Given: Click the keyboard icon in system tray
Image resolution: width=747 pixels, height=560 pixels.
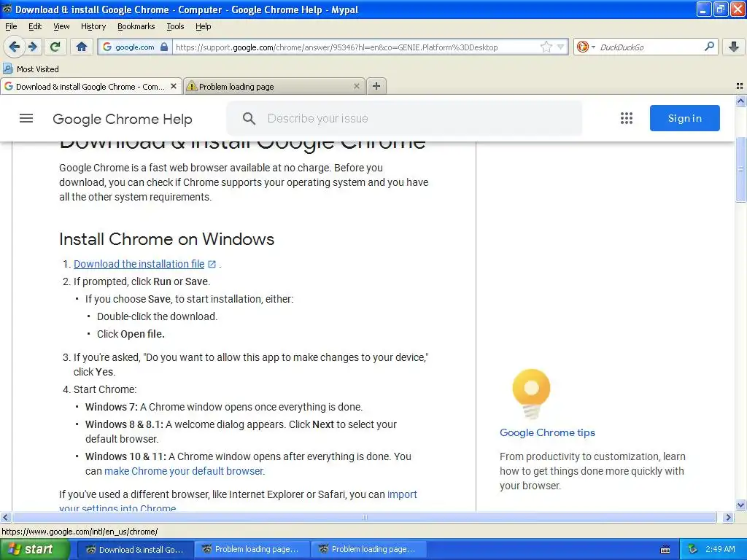Looking at the screenshot, I should click(665, 550).
